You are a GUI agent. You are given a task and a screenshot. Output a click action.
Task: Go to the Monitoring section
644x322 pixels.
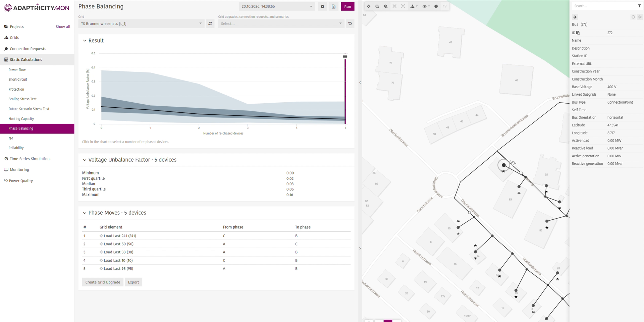[x=19, y=170]
